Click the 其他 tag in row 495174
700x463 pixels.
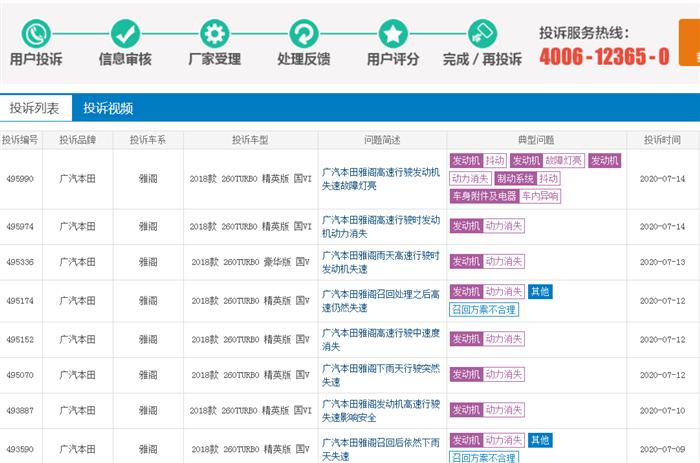click(x=540, y=292)
